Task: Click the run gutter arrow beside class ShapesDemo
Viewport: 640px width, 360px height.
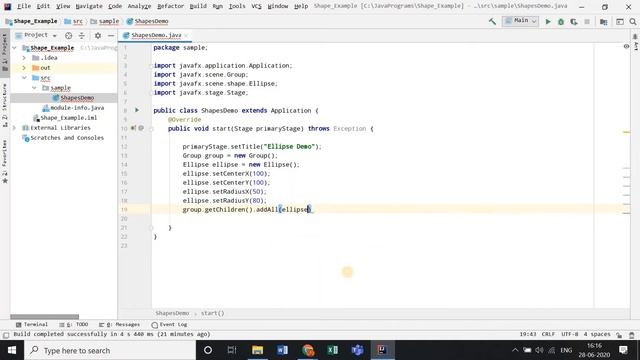Action: (x=137, y=110)
